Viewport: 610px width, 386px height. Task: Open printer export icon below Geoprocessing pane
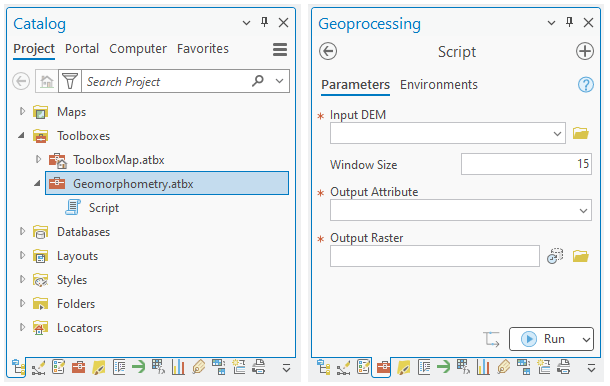pos(564,367)
